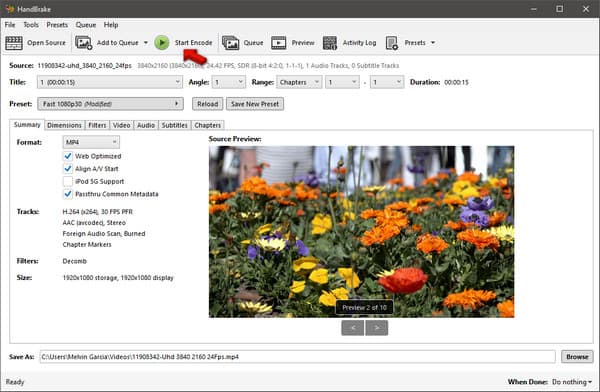The width and height of the screenshot is (600, 392).
Task: Click the Open Source film icon
Action: coord(14,42)
